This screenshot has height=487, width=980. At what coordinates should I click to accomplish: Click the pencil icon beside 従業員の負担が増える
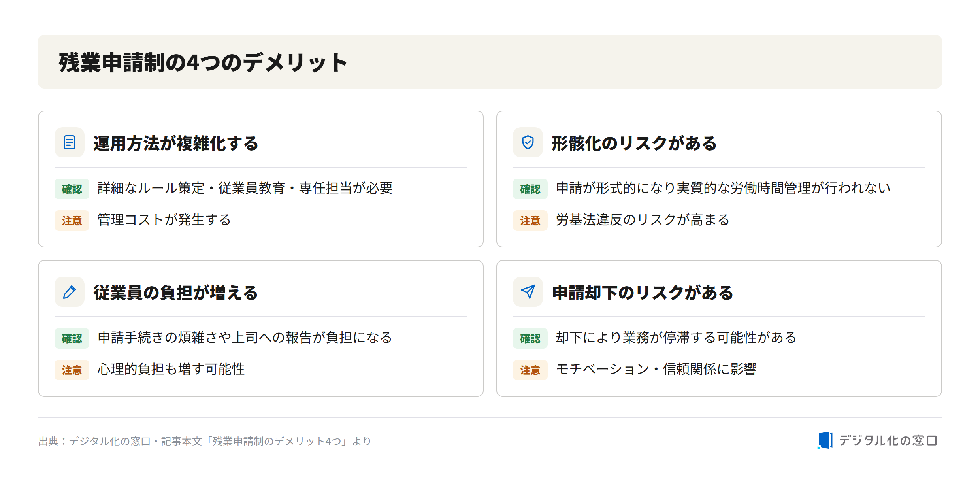70,292
